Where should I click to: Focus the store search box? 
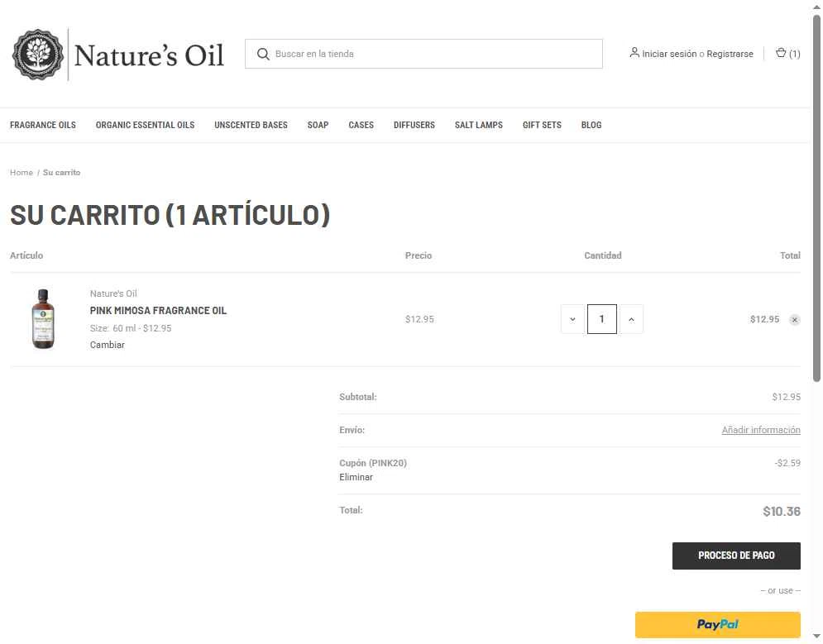423,54
